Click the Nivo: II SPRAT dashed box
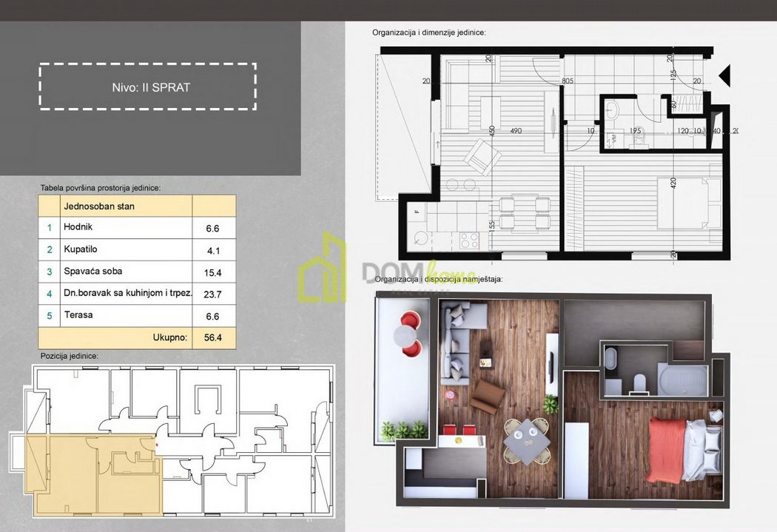Image resolution: width=777 pixels, height=532 pixels. pyautogui.click(x=147, y=87)
